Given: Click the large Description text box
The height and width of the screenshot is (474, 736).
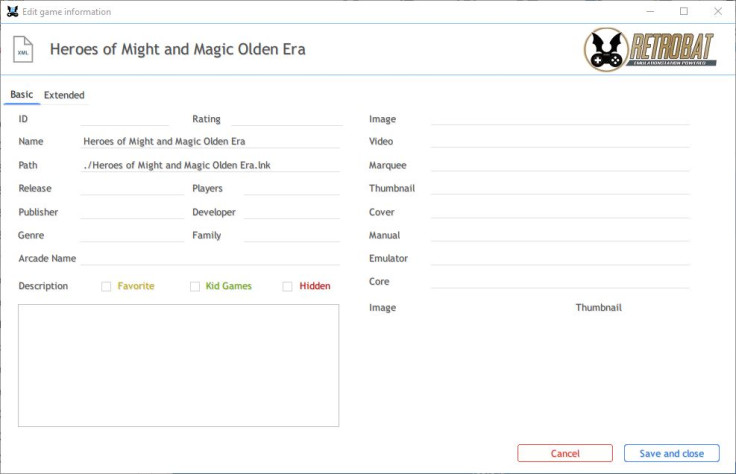Looking at the screenshot, I should [178, 366].
